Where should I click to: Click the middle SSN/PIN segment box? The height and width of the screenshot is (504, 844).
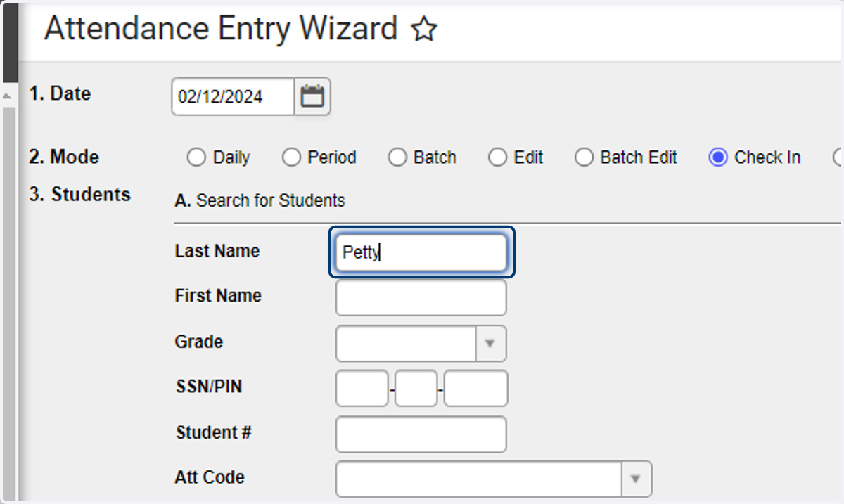[x=416, y=389]
